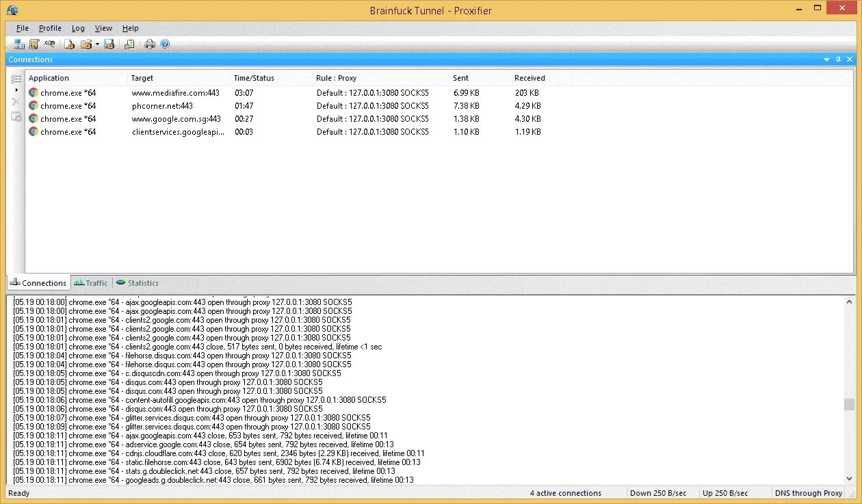Click the 'Up 250 B/sec' status bar entry

pyautogui.click(x=725, y=493)
